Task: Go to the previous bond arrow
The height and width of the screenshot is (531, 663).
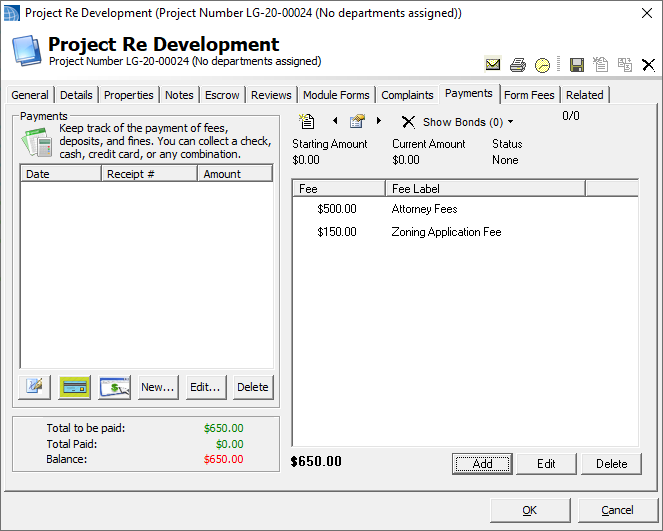Action: [x=335, y=121]
